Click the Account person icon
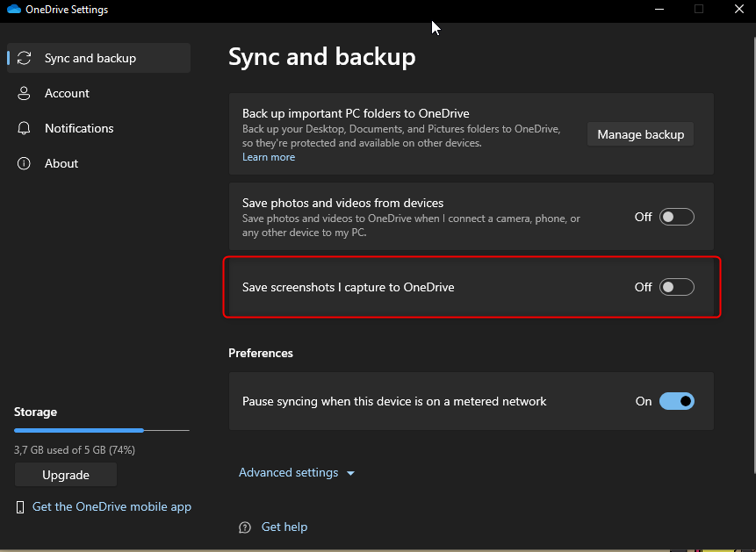 [x=25, y=93]
